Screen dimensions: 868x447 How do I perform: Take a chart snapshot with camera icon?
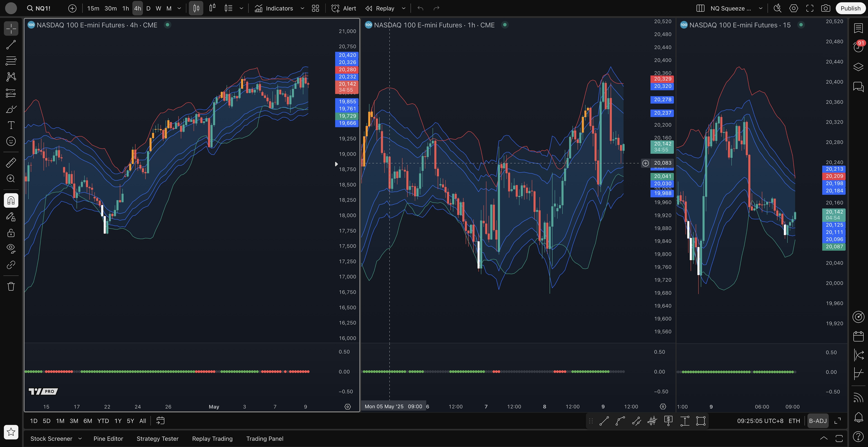[826, 8]
